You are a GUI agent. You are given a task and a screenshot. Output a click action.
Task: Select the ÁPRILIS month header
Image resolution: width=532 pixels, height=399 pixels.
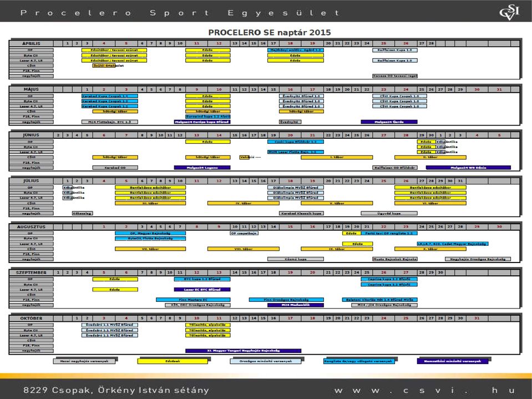[x=31, y=43]
